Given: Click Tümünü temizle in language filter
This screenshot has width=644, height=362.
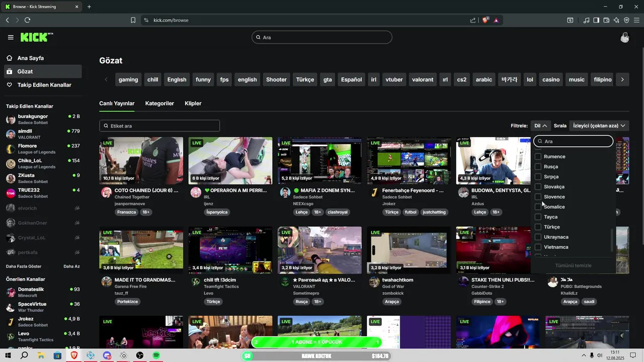Looking at the screenshot, I should coord(573,265).
